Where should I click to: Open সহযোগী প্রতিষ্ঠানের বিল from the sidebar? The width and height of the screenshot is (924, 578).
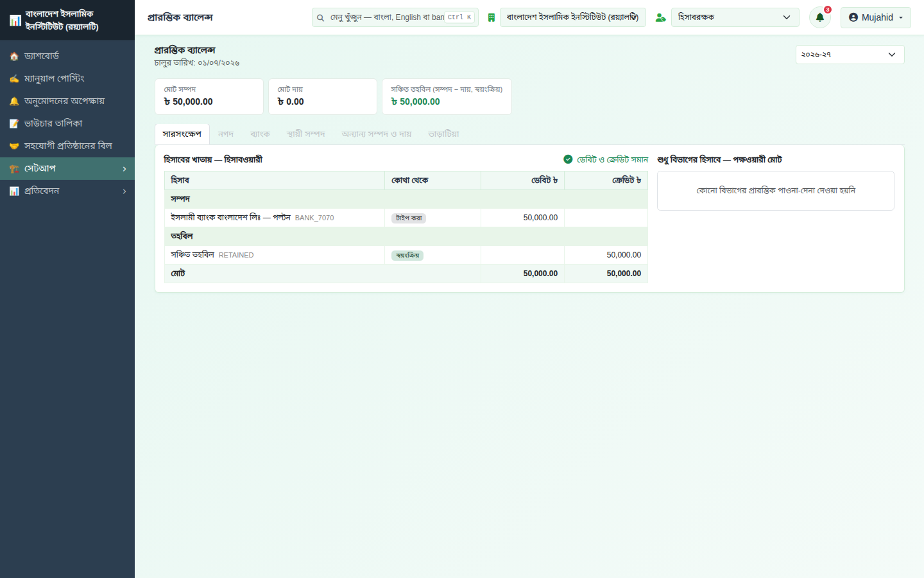coord(67,146)
